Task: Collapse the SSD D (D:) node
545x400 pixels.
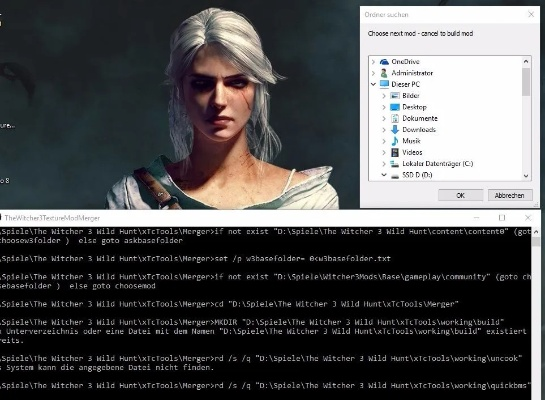Action: tap(384, 175)
